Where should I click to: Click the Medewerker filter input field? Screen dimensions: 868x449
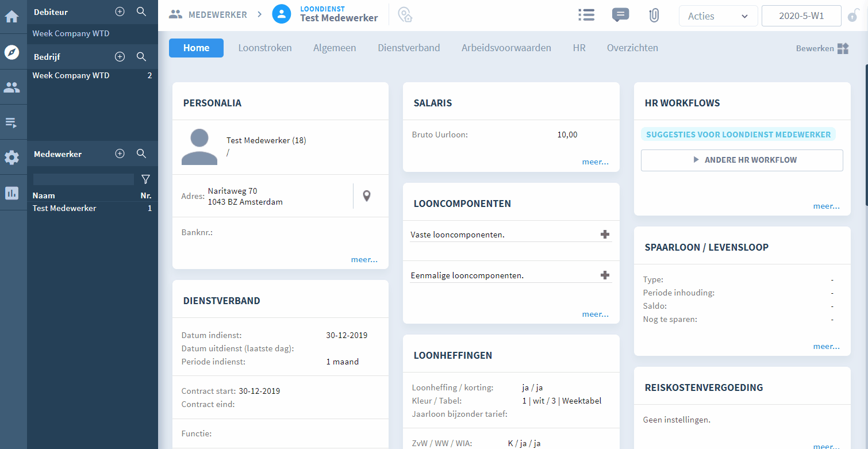click(83, 179)
